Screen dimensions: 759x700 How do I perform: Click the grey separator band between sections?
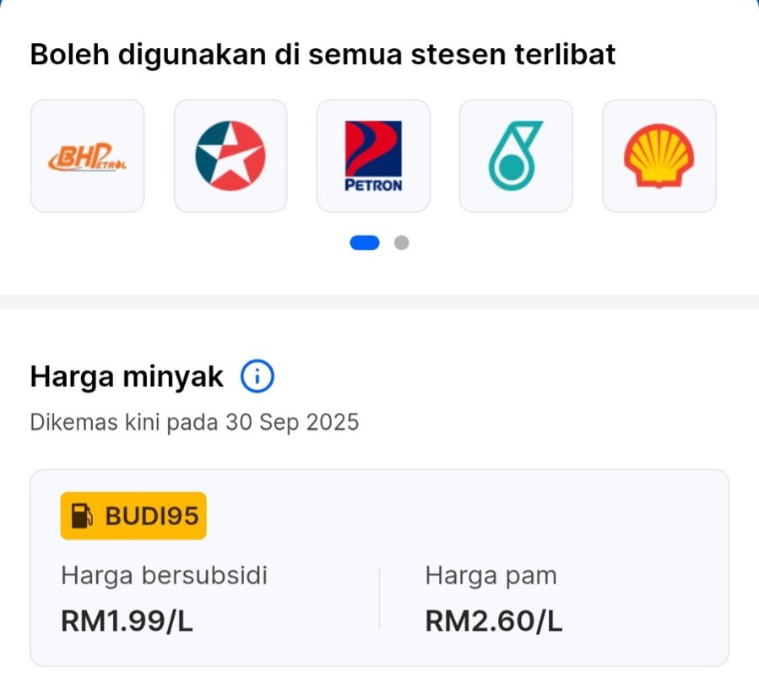click(379, 301)
